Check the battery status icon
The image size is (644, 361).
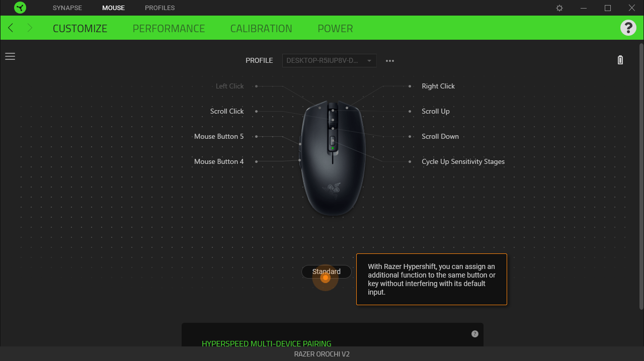tap(620, 60)
